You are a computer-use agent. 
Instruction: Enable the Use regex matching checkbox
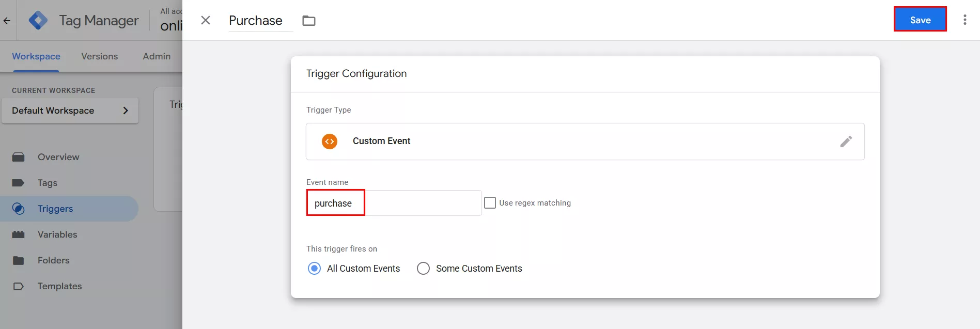pos(490,203)
